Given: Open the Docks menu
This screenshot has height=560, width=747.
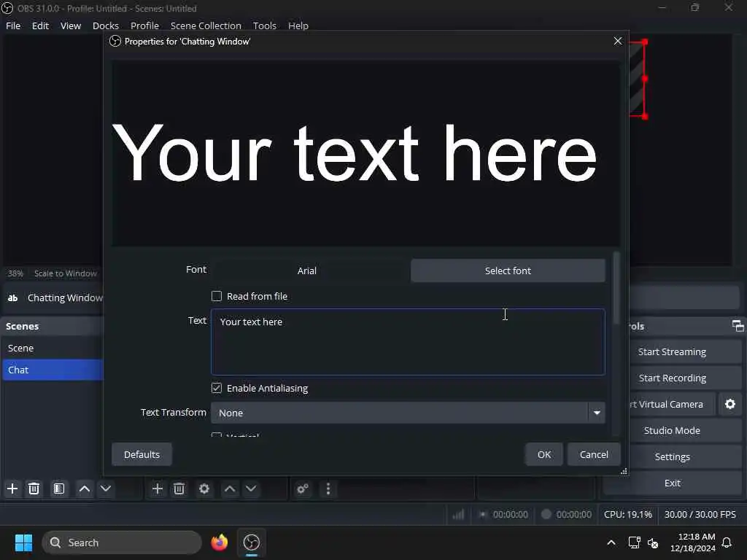Looking at the screenshot, I should tap(105, 26).
